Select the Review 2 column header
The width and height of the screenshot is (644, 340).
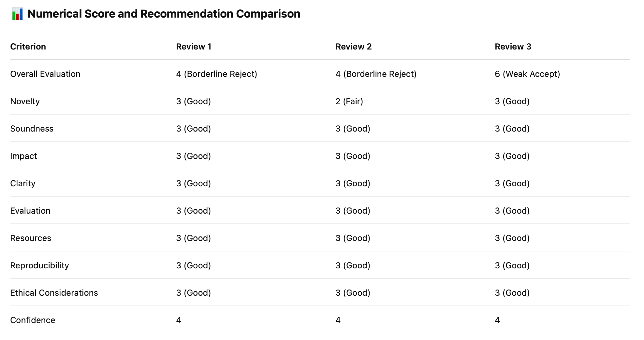pyautogui.click(x=354, y=47)
